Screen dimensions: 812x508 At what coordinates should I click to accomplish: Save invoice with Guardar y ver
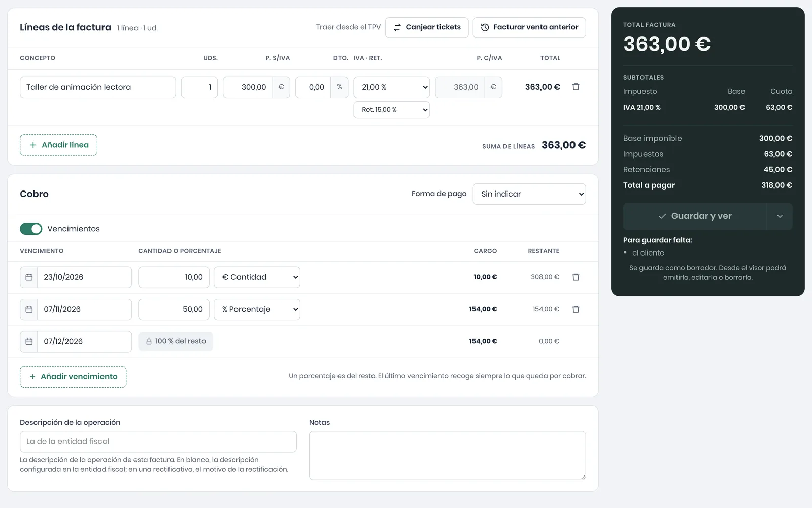pos(695,216)
